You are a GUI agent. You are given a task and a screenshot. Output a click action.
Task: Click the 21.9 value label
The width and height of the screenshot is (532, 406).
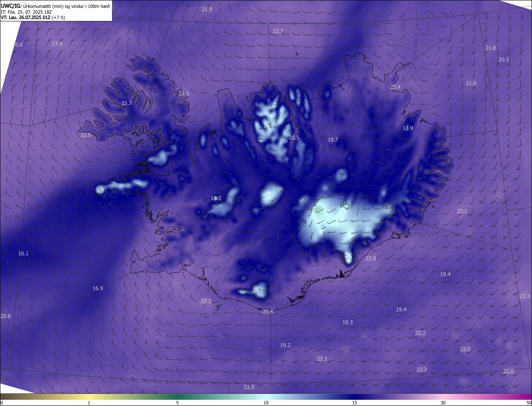[207, 9]
